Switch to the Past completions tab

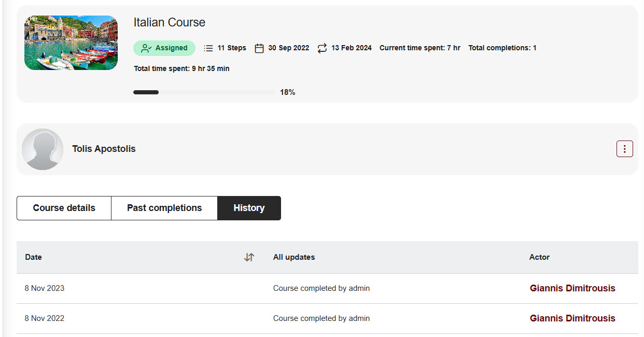tap(164, 208)
